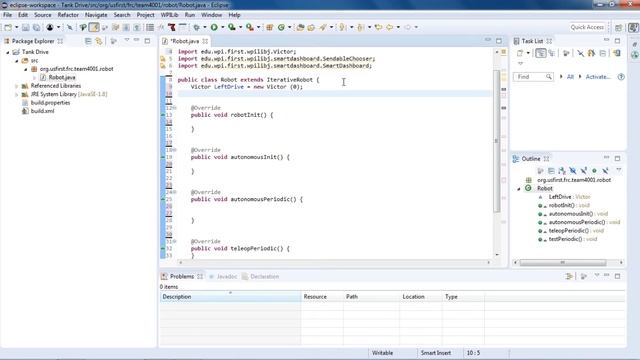Expand the JRE System Library node
The image size is (640, 360).
17,94
